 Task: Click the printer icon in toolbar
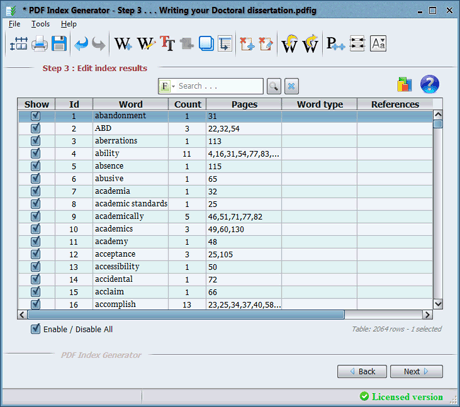(39, 44)
